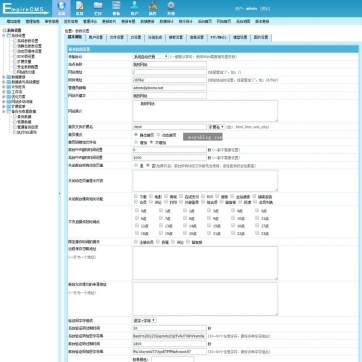
Task: Switch to the 搜索设置 tab
Action: 176,38
